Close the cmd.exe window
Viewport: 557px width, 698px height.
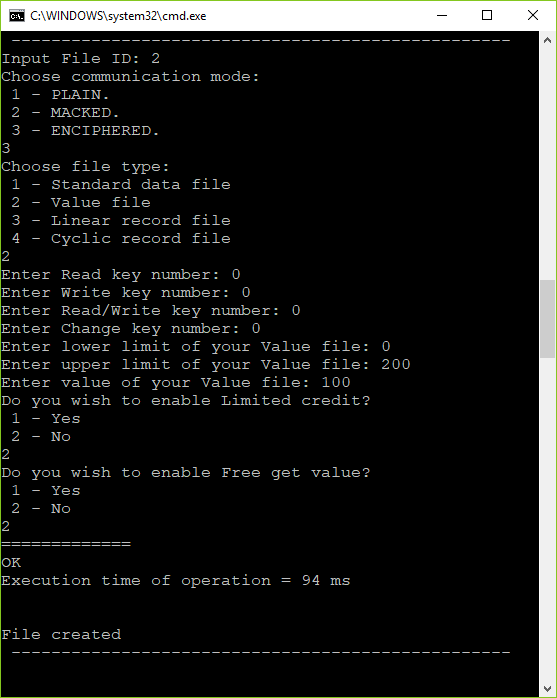(x=533, y=16)
